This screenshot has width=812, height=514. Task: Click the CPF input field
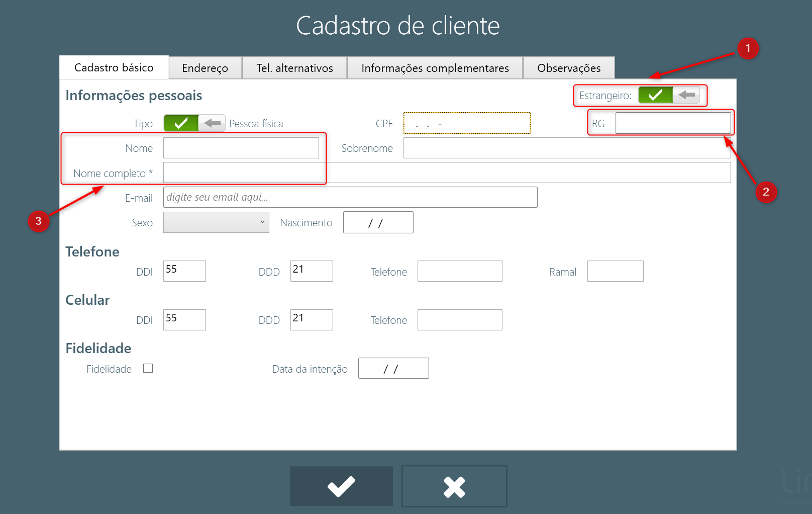pyautogui.click(x=467, y=123)
